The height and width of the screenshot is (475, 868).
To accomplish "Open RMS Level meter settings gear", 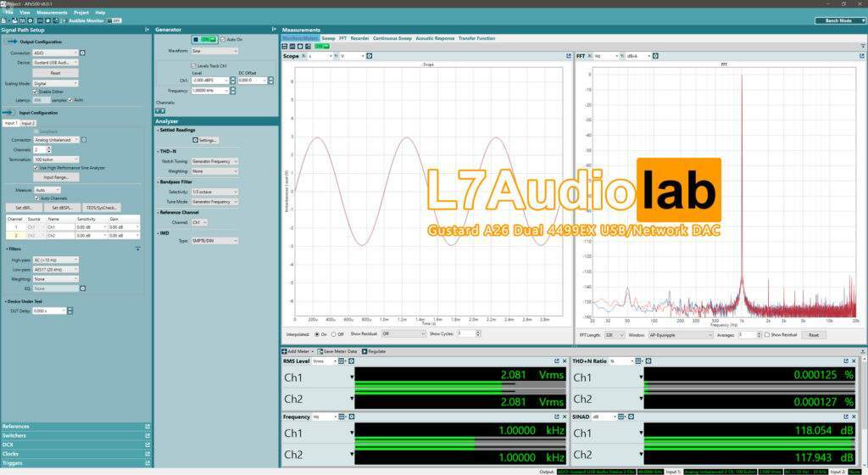I will (352, 361).
